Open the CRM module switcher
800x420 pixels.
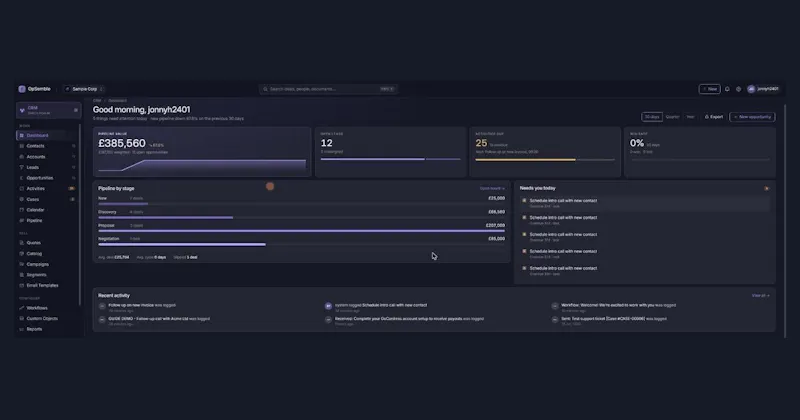coord(48,110)
